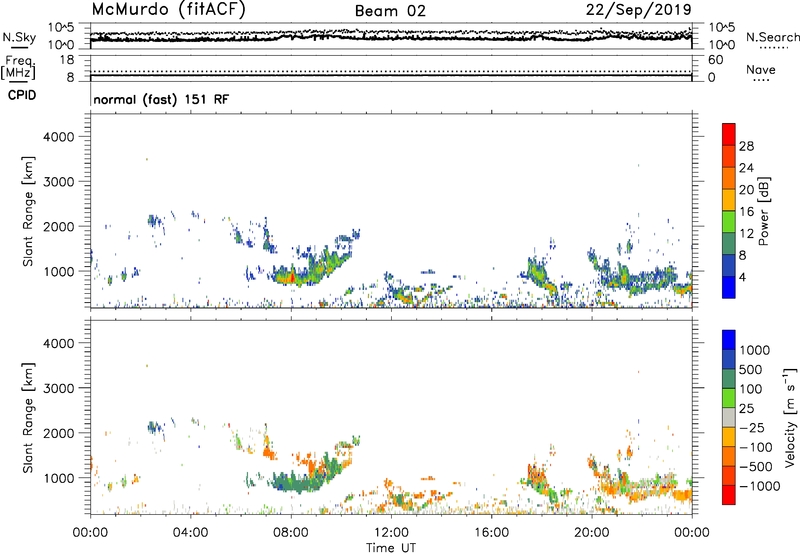Select the light green 12–16 dB Power segment
The width and height of the screenshot is (800, 554).
click(x=729, y=221)
